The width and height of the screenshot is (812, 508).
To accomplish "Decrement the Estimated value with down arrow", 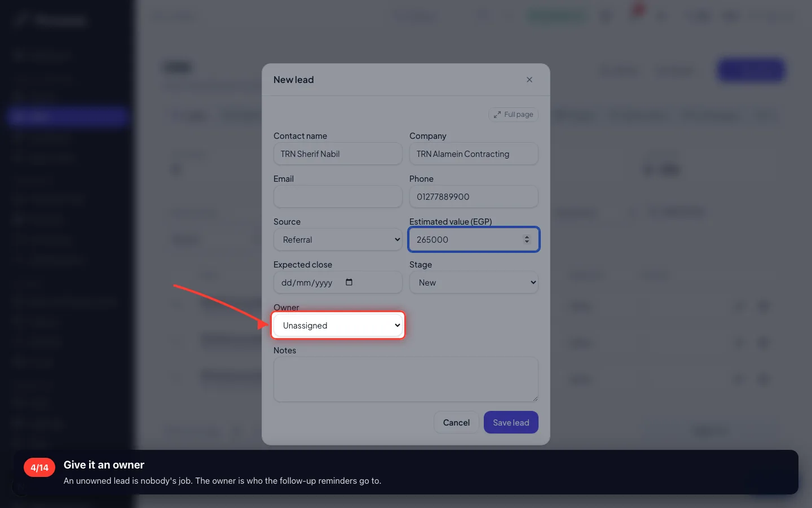I will coord(527,242).
